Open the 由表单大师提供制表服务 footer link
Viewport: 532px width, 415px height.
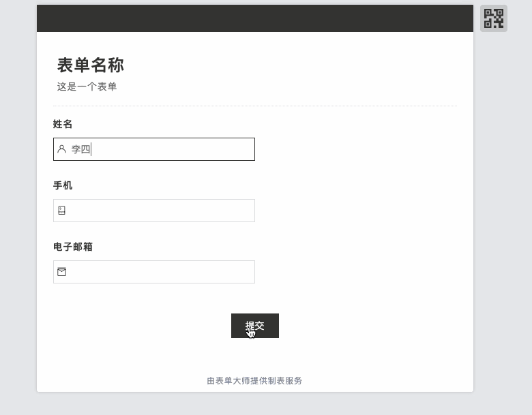(254, 381)
